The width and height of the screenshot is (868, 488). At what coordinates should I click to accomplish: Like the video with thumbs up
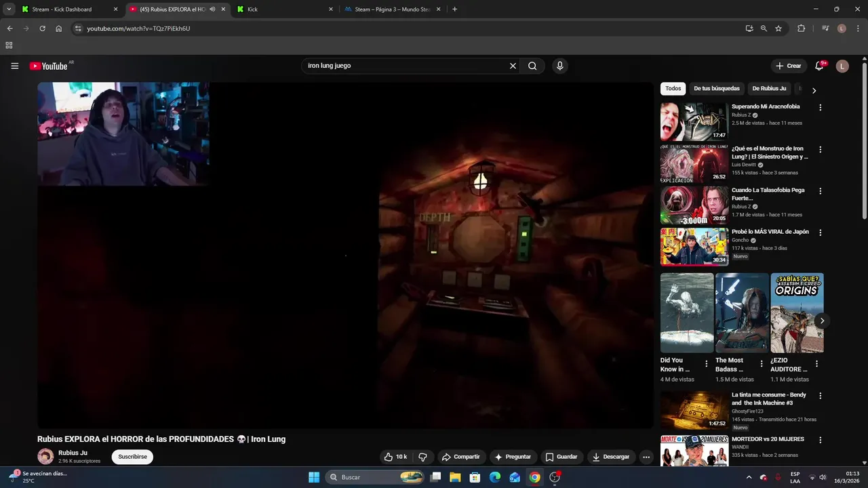click(395, 457)
